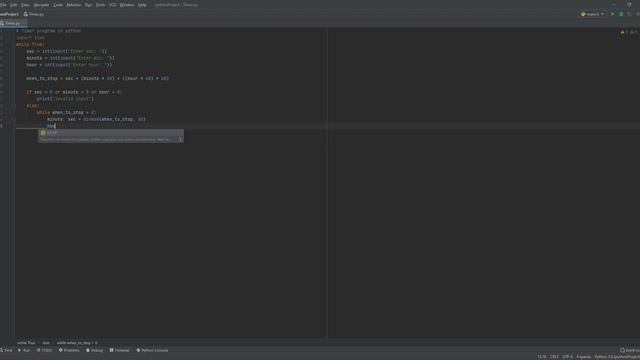Select the autocomplete suggestion in popup

point(111,133)
